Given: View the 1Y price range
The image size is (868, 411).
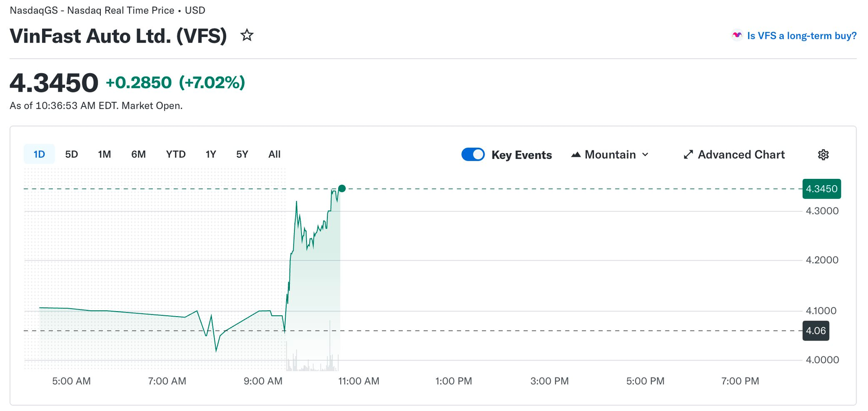Looking at the screenshot, I should pyautogui.click(x=211, y=154).
